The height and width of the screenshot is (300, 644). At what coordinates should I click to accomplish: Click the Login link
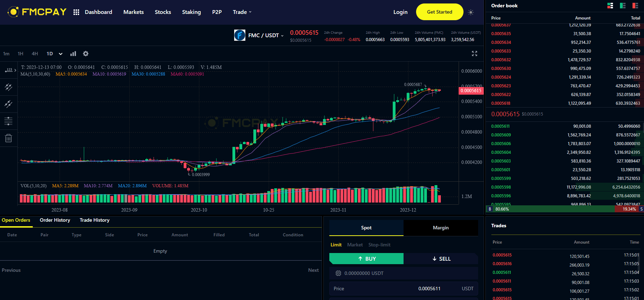pos(400,12)
